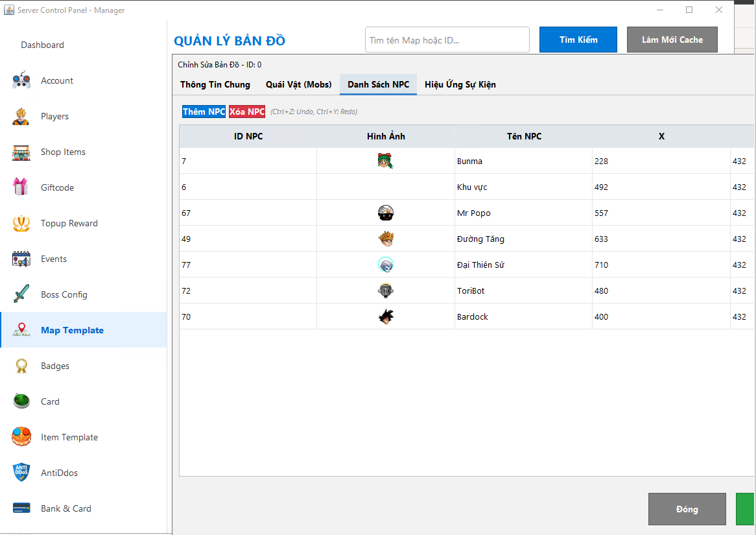Click the Badges medal icon
756x535 pixels.
[x=21, y=366]
